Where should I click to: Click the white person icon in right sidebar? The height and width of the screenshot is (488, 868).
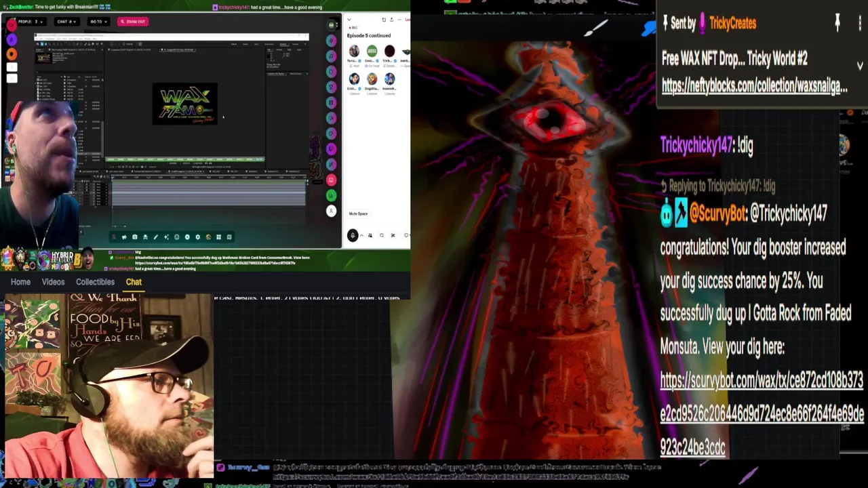tap(331, 211)
